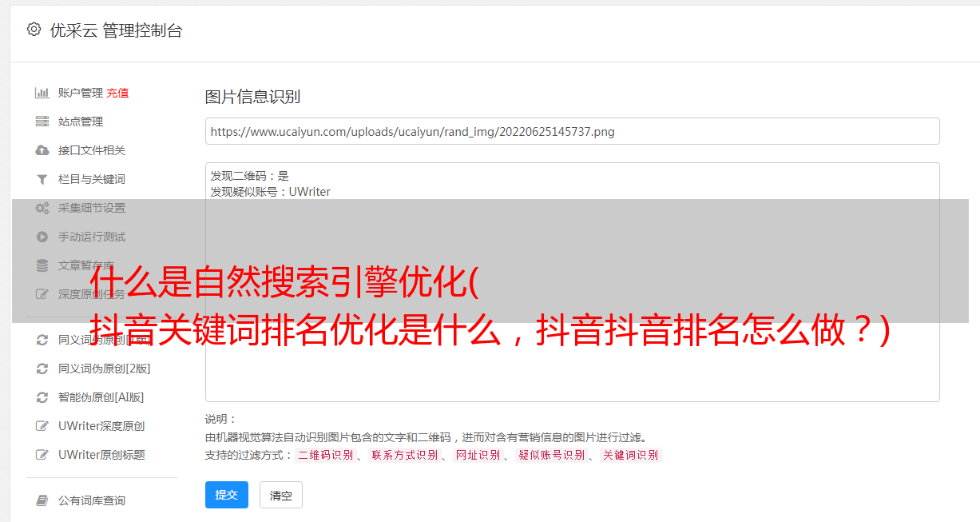
Task: Open 站点管理 menu item
Action: (x=81, y=122)
